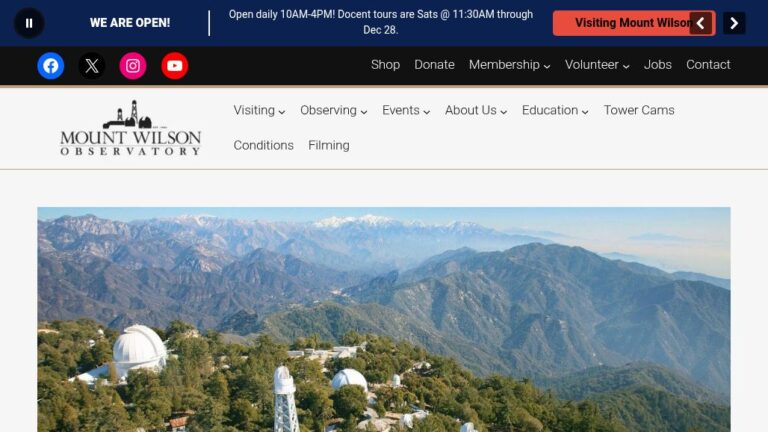
Task: Expand the Observing dropdown menu
Action: tap(334, 111)
